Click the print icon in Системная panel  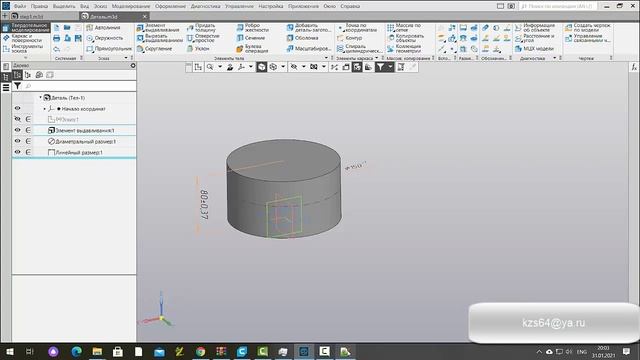pyautogui.click(x=57, y=38)
